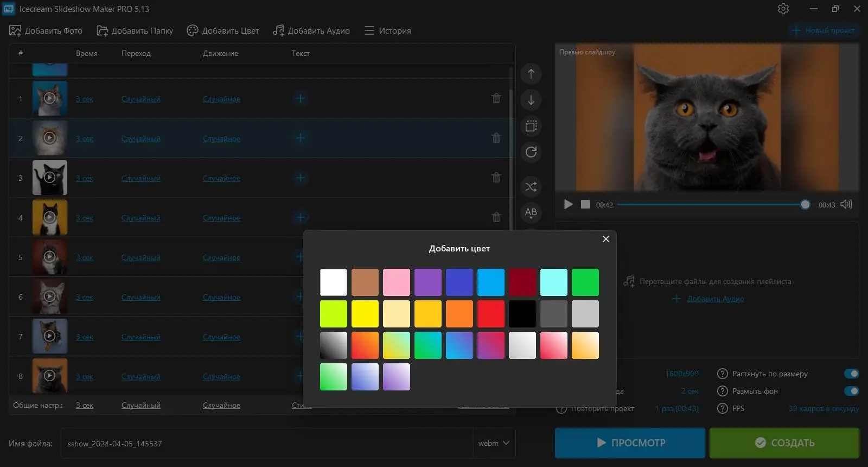Click the fit-to-frame icon below the down arrow

531,126
